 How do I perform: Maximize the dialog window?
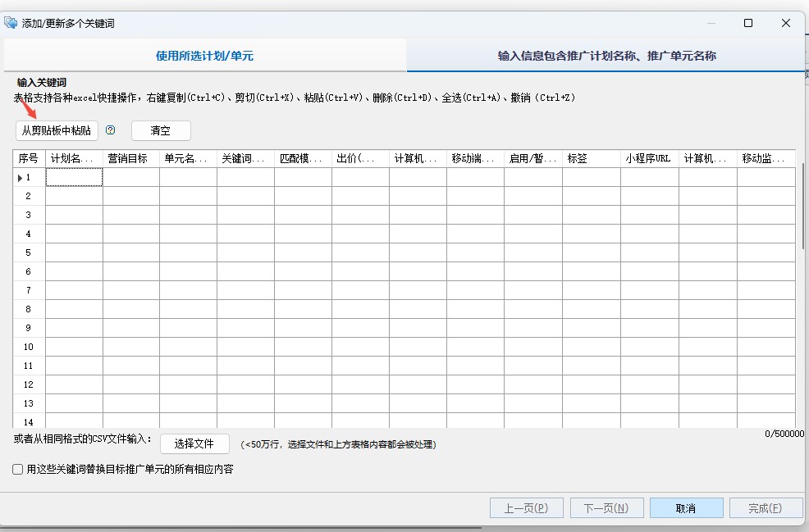pos(748,23)
